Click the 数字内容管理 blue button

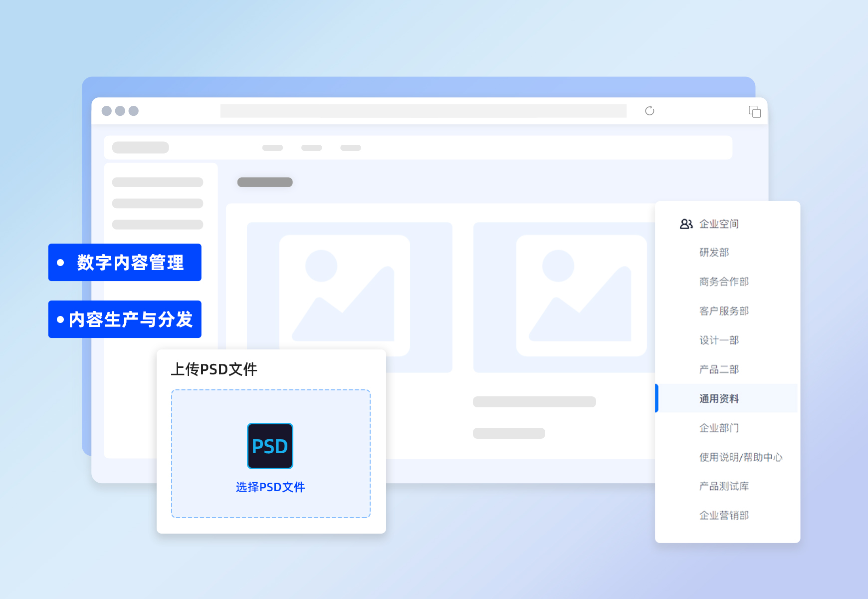(125, 263)
